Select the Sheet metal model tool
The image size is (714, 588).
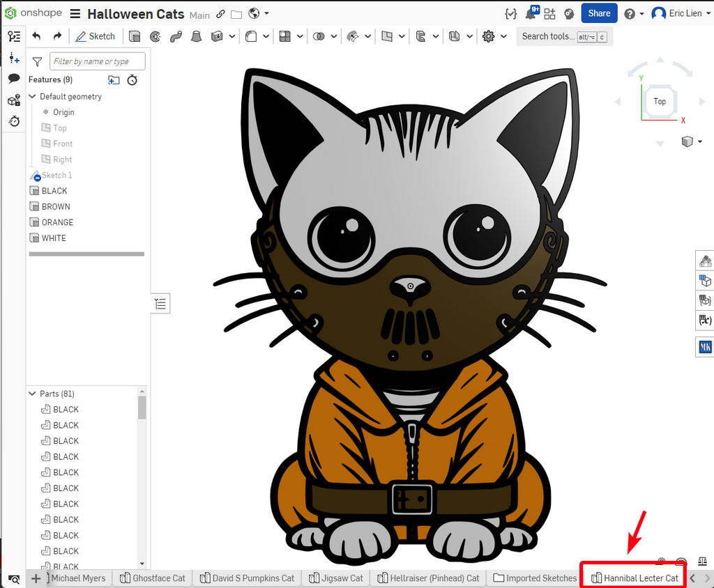[x=420, y=36]
